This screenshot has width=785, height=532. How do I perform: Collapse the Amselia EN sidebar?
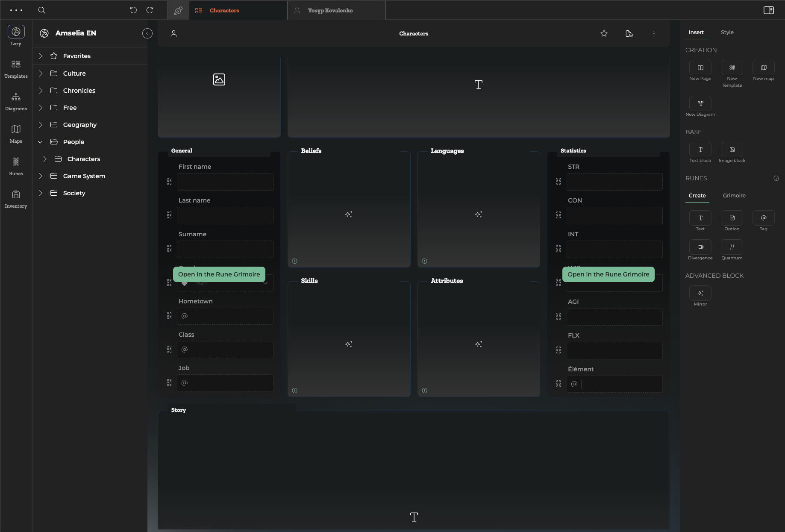(147, 33)
